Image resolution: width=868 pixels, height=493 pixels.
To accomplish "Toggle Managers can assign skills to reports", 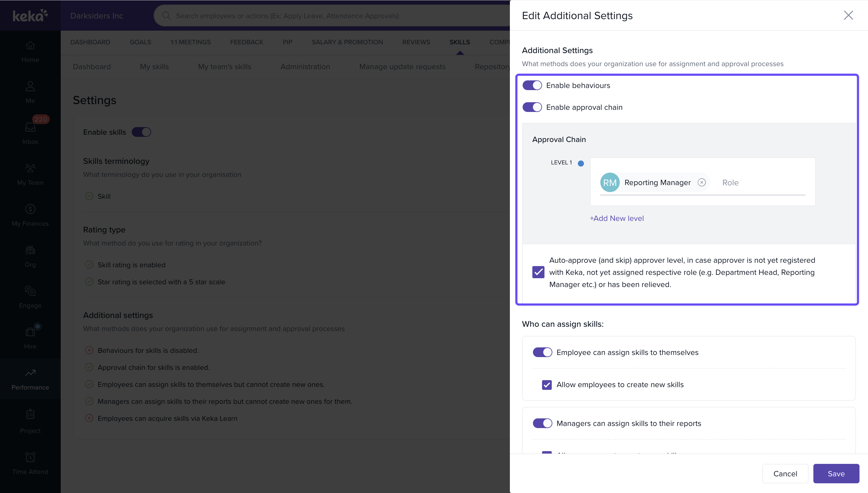I will point(542,423).
